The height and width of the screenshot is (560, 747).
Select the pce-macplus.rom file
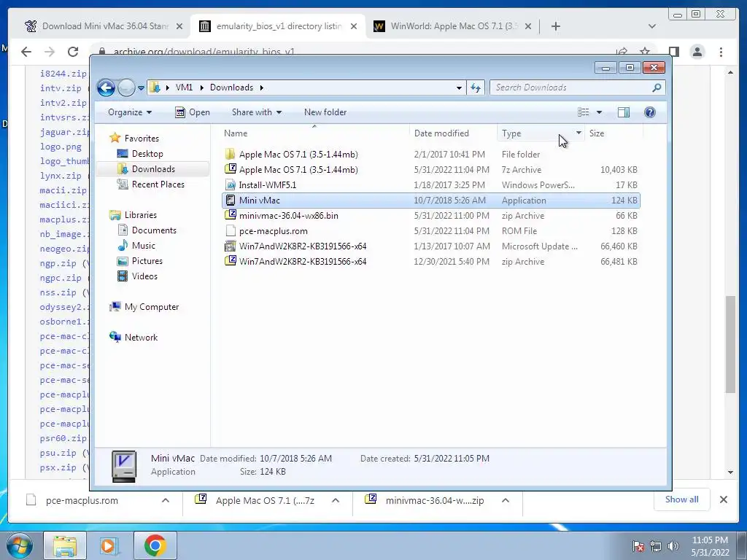tap(430, 231)
